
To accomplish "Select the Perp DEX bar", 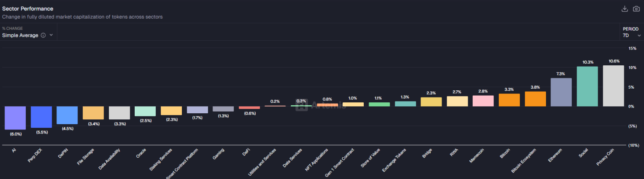I will [x=41, y=117].
